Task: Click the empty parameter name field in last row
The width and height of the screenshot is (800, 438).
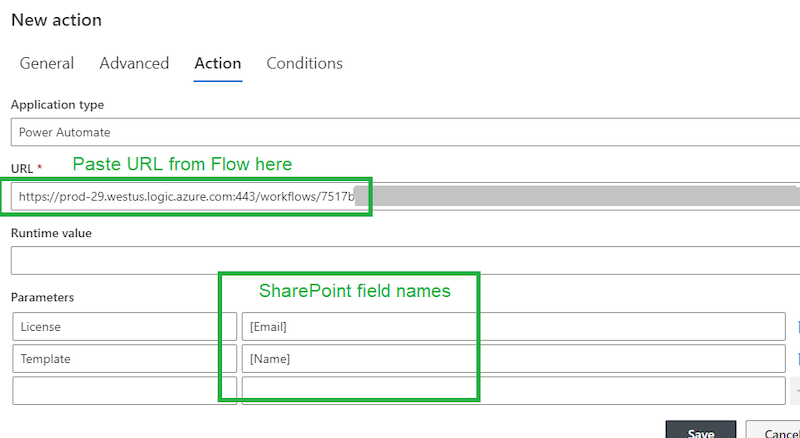Action: [x=124, y=391]
